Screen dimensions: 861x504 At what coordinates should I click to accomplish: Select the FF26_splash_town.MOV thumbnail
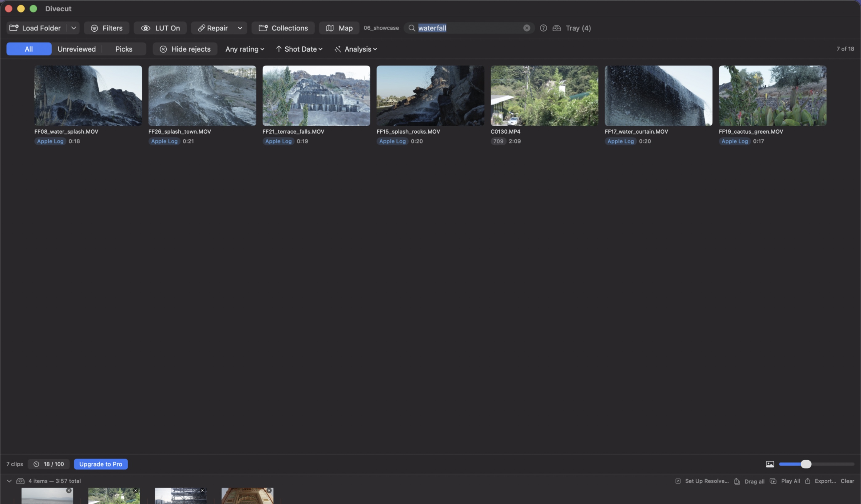pyautogui.click(x=202, y=96)
